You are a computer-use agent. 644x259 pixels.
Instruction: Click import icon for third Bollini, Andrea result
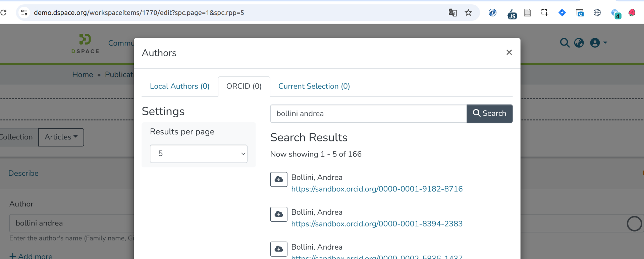click(279, 249)
